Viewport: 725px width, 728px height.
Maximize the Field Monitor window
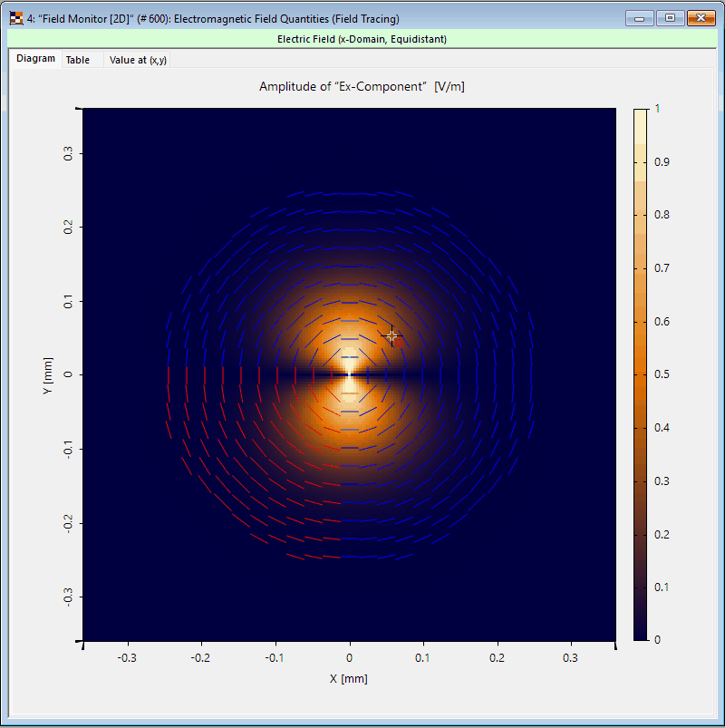point(670,18)
